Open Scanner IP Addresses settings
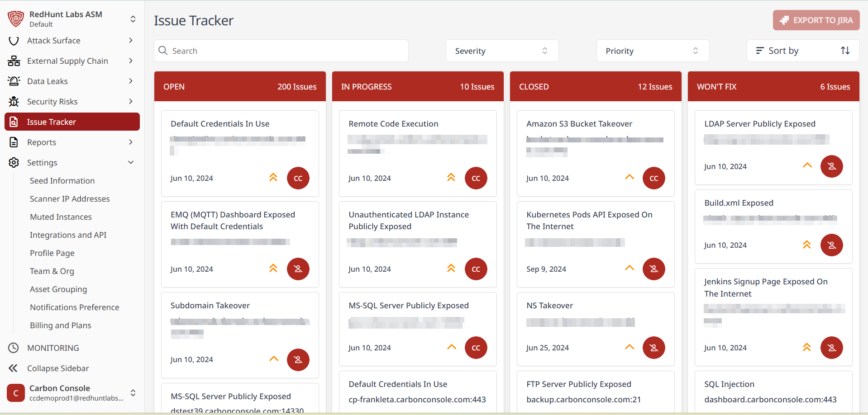The height and width of the screenshot is (415, 868). tap(70, 199)
